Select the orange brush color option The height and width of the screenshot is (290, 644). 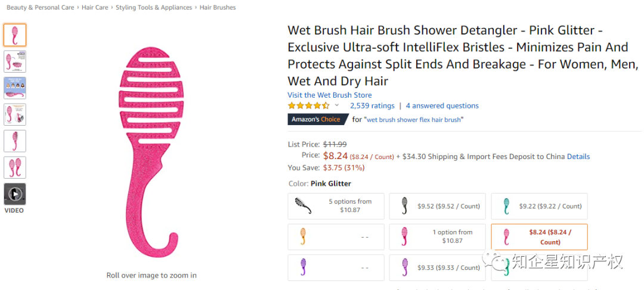pyautogui.click(x=336, y=237)
